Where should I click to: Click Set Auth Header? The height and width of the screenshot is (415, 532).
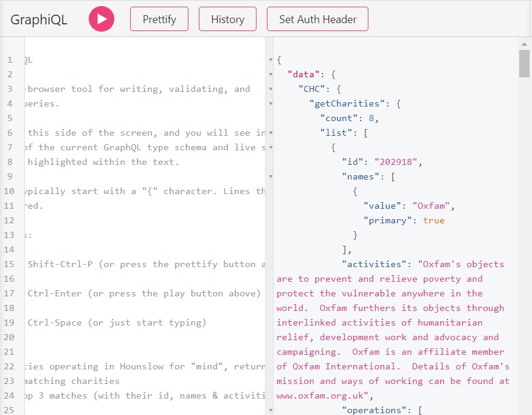click(x=317, y=19)
